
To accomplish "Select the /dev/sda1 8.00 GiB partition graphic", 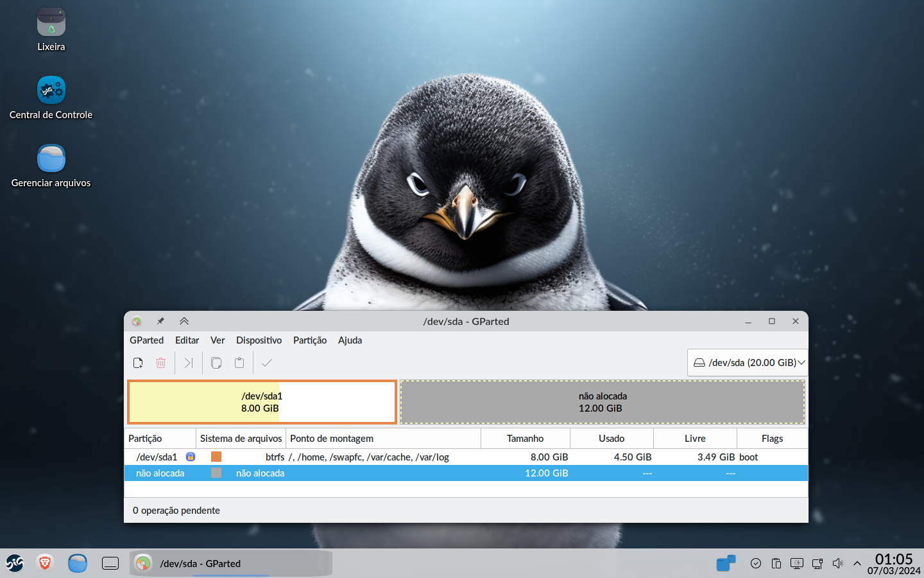I will (262, 402).
